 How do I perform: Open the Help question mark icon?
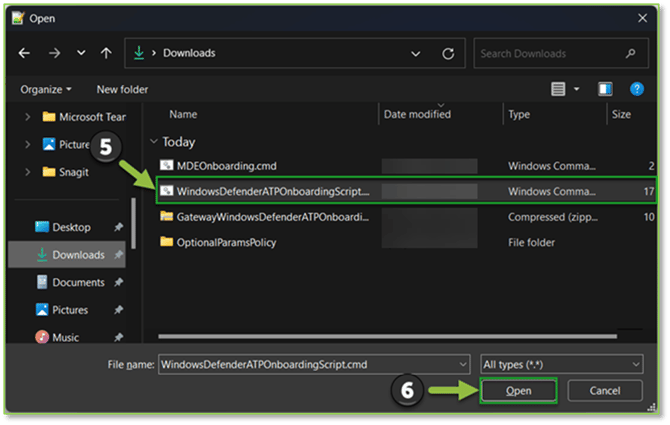click(636, 89)
